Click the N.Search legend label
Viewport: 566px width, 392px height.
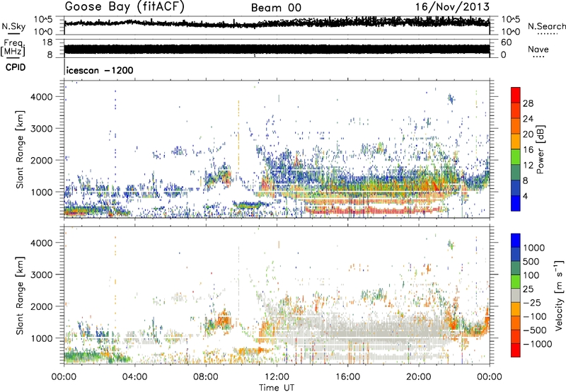click(546, 26)
